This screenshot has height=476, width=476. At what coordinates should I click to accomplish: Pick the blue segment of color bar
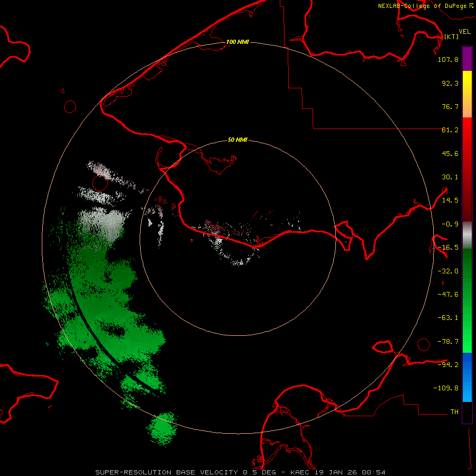[467, 377]
